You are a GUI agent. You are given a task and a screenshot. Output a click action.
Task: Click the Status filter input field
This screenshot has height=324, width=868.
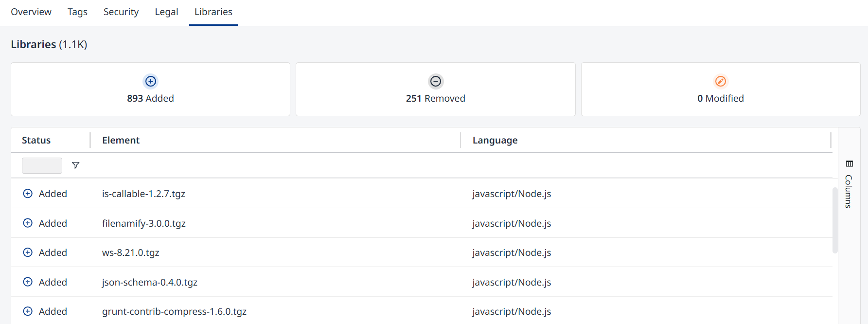[x=42, y=165]
